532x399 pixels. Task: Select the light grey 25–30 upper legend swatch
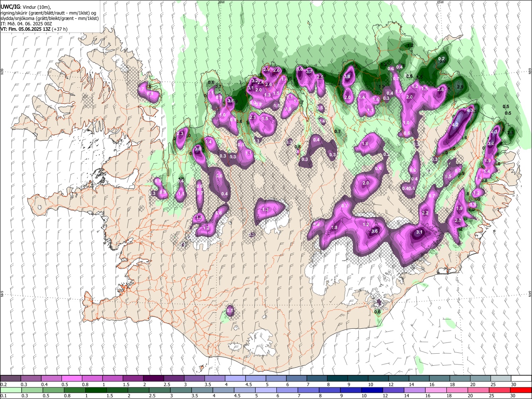[x=500, y=378]
